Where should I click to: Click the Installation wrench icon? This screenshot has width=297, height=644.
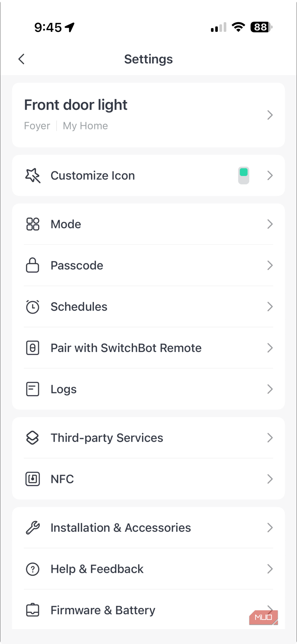point(32,528)
